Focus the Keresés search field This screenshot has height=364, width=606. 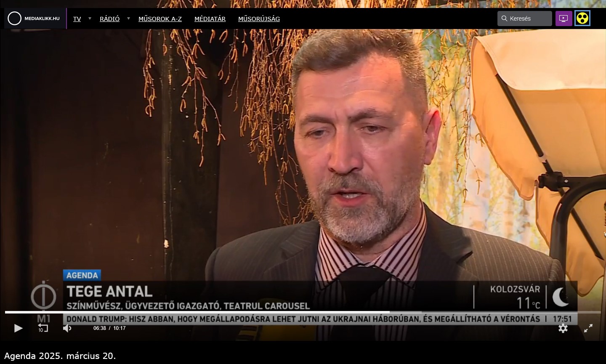coord(529,19)
